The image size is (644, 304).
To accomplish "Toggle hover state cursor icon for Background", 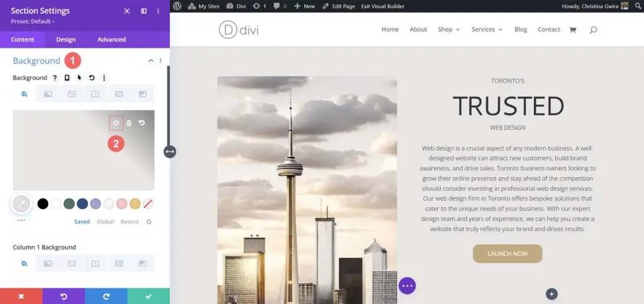I will point(79,77).
